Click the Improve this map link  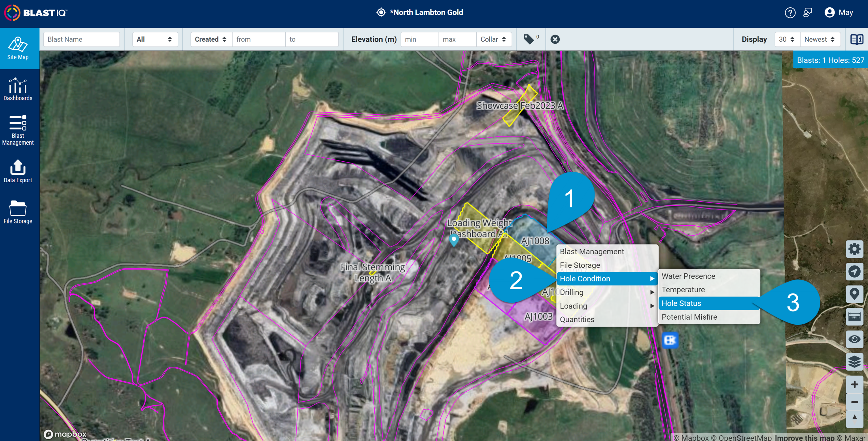coord(805,437)
